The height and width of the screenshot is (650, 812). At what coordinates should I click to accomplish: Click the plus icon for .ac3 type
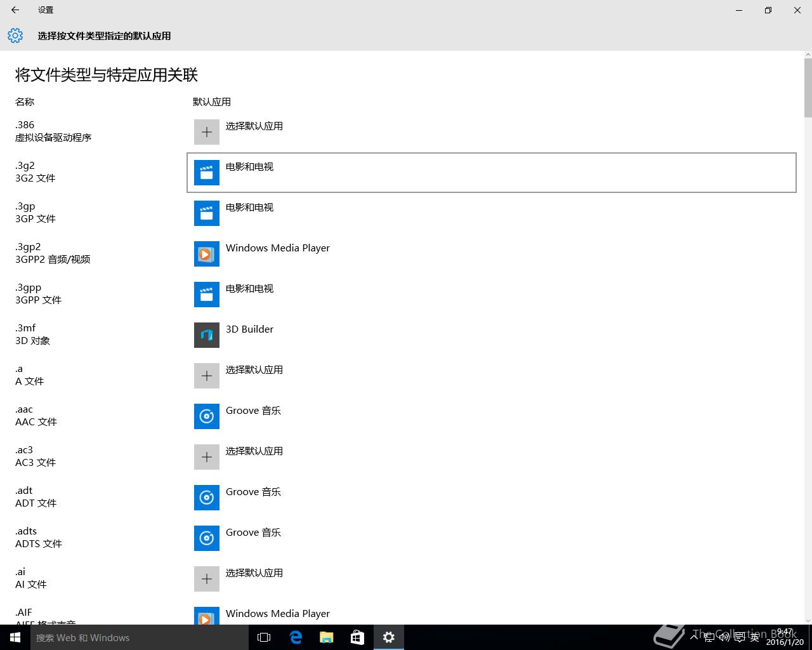coord(207,457)
